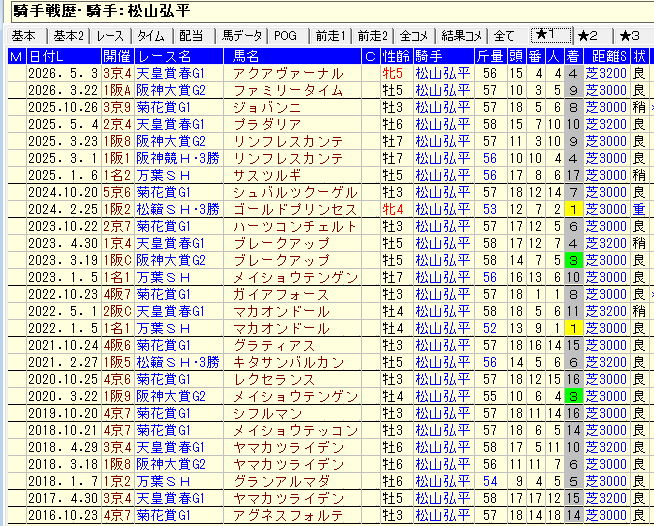The height and width of the screenshot is (526, 654).
Task: Sort by the 日付L column header
Action: 64,56
